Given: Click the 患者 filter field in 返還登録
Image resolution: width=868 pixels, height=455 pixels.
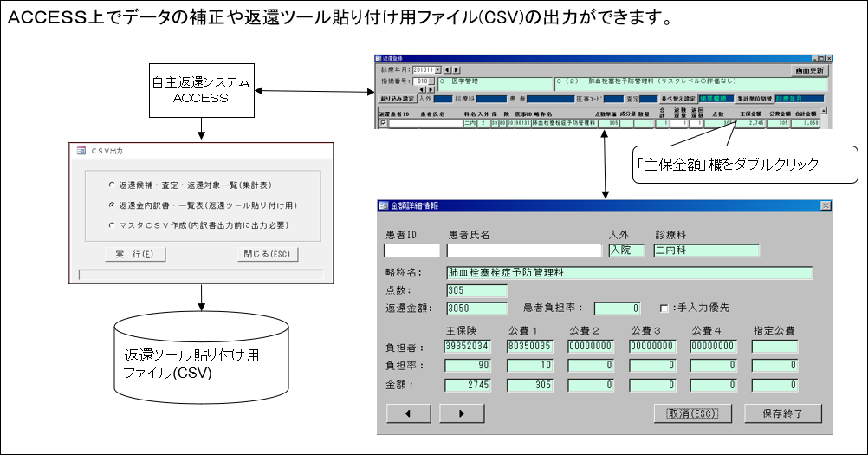Looking at the screenshot, I should 550,99.
